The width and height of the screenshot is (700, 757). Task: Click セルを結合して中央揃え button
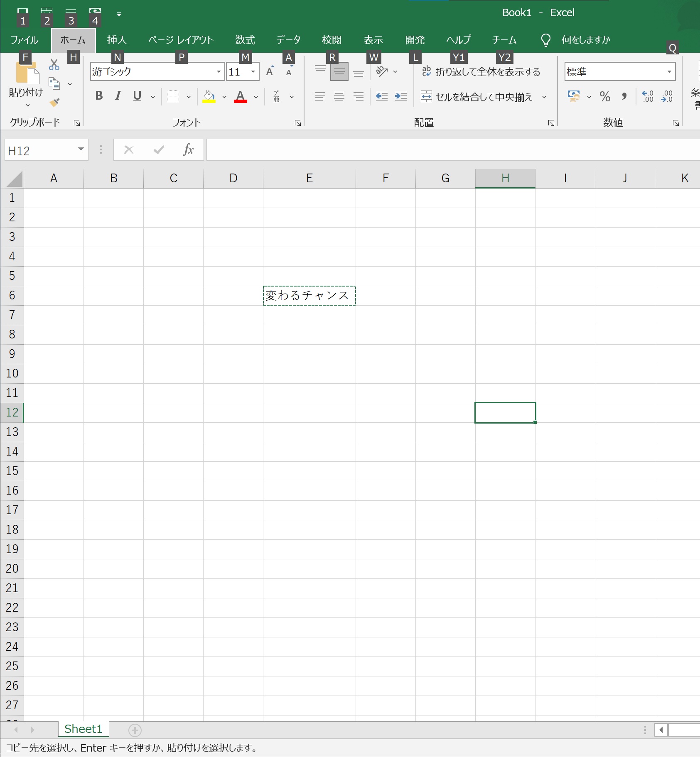click(x=476, y=97)
